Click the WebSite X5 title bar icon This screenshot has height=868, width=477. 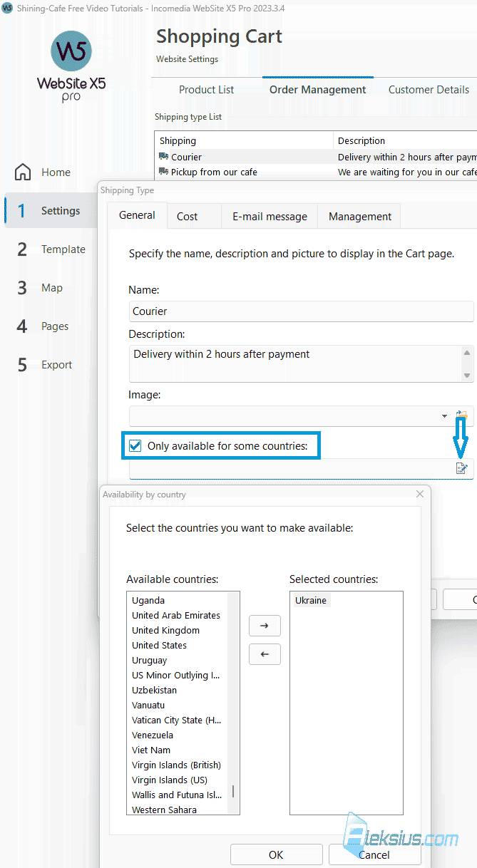point(8,7)
